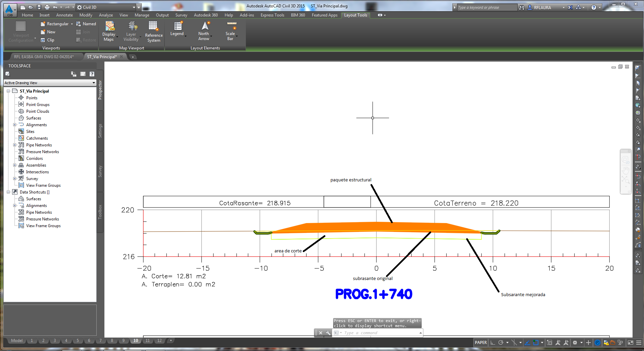Toggle object snap tracking in status bar
This screenshot has height=351, width=644.
click(514, 343)
